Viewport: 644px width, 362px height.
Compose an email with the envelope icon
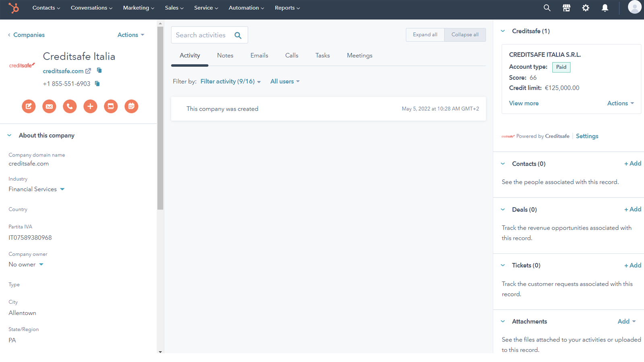pyautogui.click(x=49, y=106)
